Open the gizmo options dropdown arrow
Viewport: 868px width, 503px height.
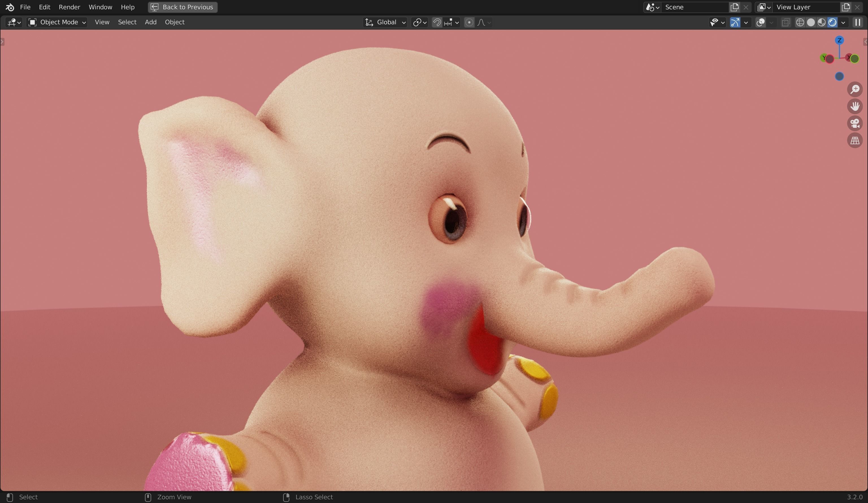(746, 22)
